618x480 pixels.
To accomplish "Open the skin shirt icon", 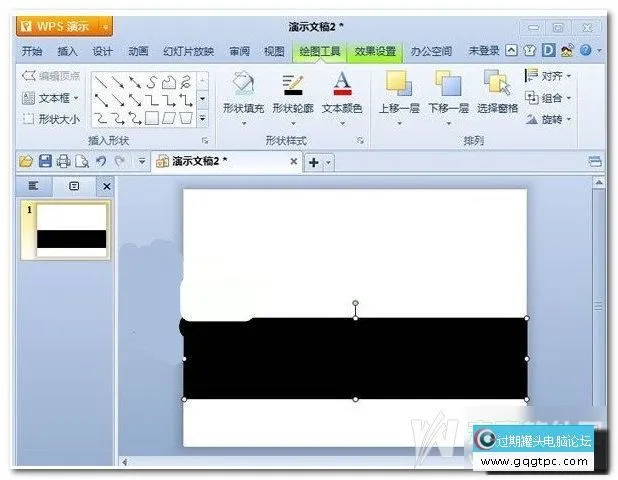I will (530, 50).
